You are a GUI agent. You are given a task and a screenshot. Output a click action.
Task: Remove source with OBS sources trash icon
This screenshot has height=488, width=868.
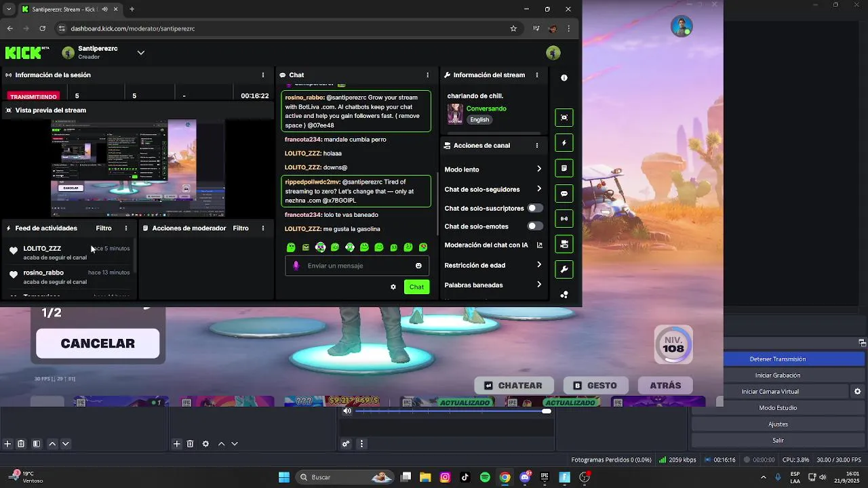(190, 444)
